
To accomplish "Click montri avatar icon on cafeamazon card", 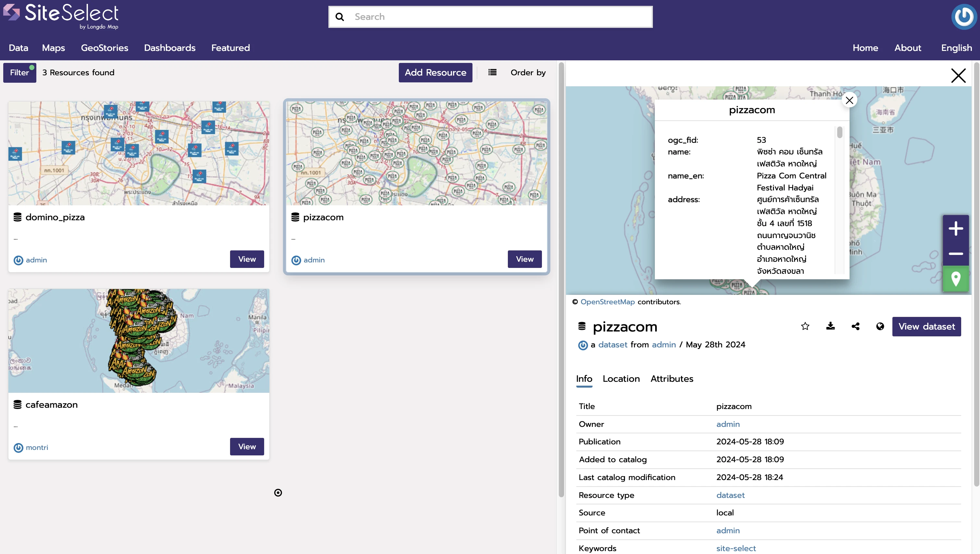I will (18, 448).
